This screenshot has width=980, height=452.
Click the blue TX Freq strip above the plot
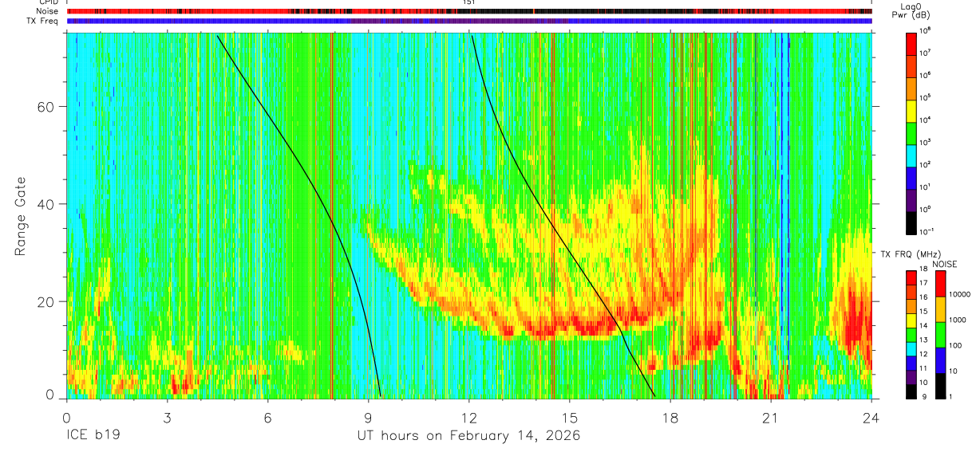pos(469,21)
